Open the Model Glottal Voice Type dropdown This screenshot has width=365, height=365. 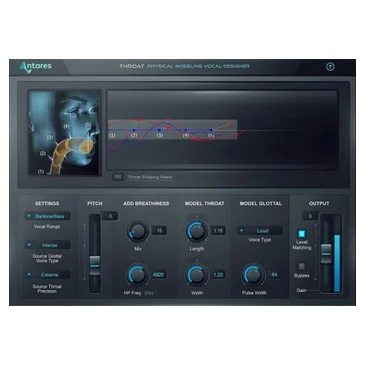tap(260, 231)
